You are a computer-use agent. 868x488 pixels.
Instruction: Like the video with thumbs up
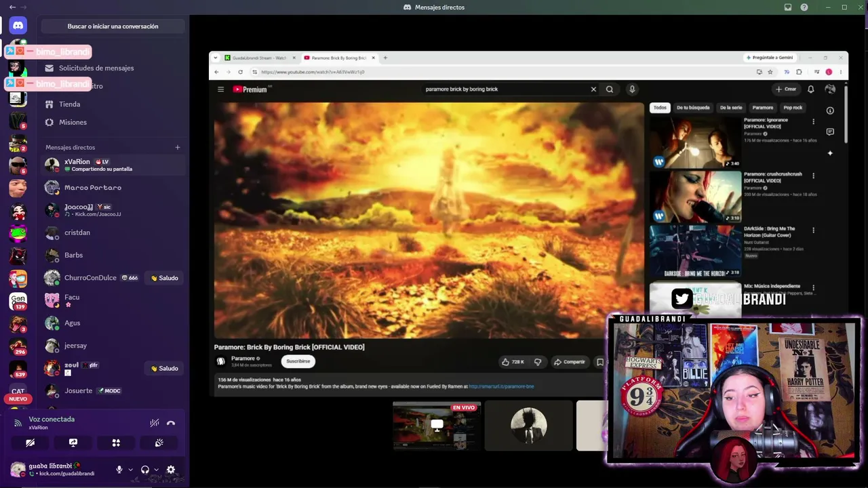(513, 362)
